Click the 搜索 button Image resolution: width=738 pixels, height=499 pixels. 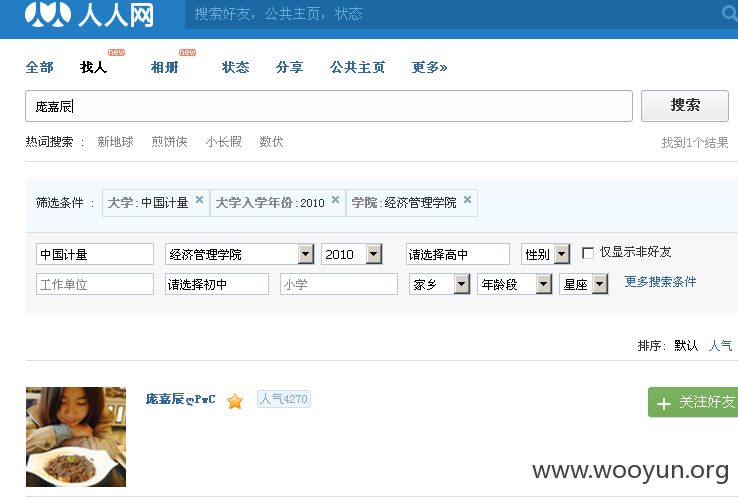[685, 105]
